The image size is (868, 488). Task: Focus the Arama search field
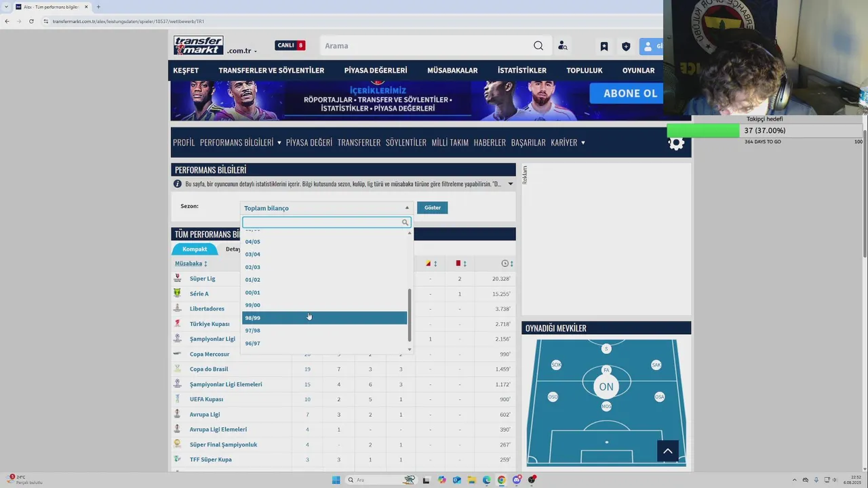(x=427, y=45)
